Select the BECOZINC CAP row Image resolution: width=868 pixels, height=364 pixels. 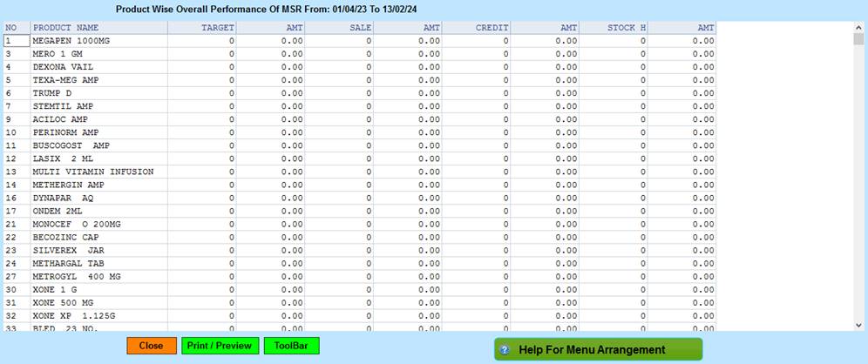[x=65, y=237]
